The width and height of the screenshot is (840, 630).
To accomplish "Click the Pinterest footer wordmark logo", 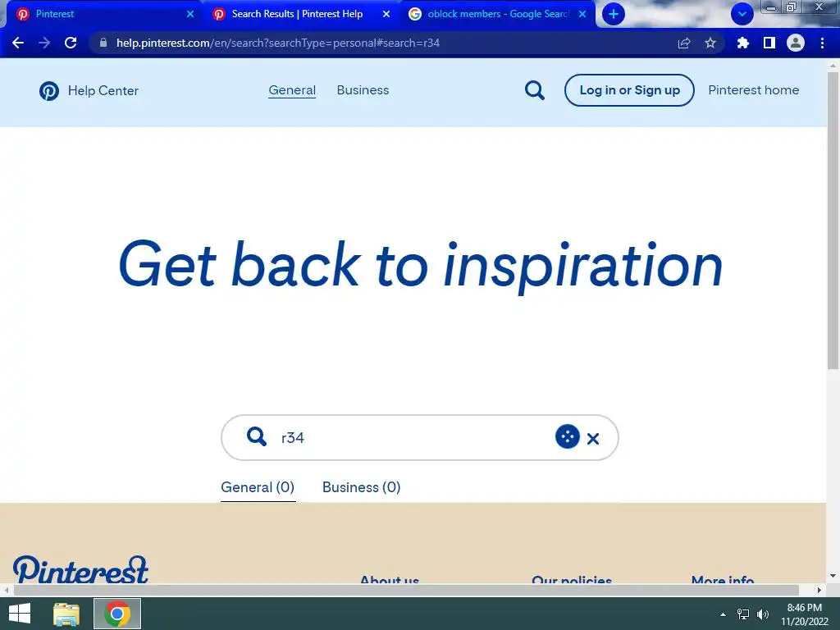I will [80, 569].
